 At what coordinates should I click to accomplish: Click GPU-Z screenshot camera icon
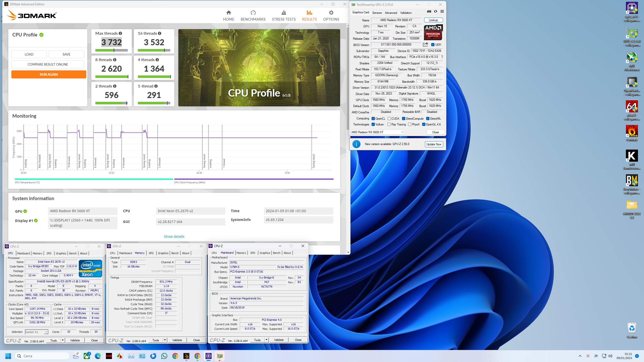(429, 11)
